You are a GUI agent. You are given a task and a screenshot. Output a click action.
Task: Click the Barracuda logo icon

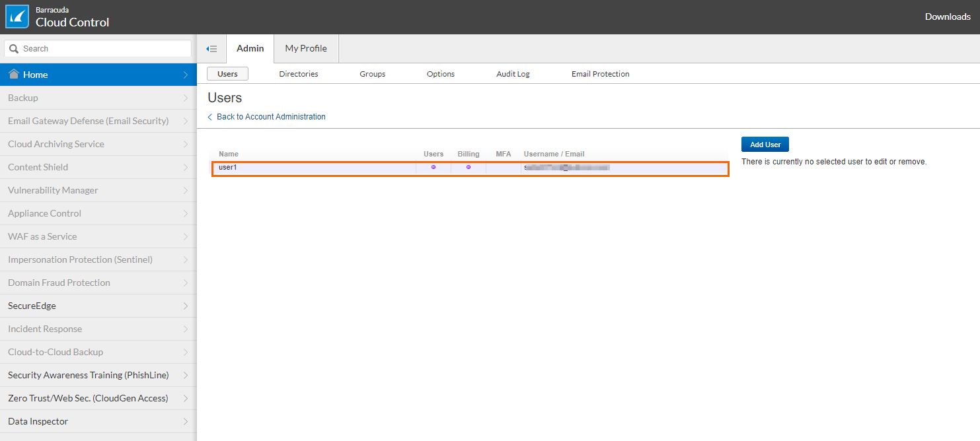point(17,17)
